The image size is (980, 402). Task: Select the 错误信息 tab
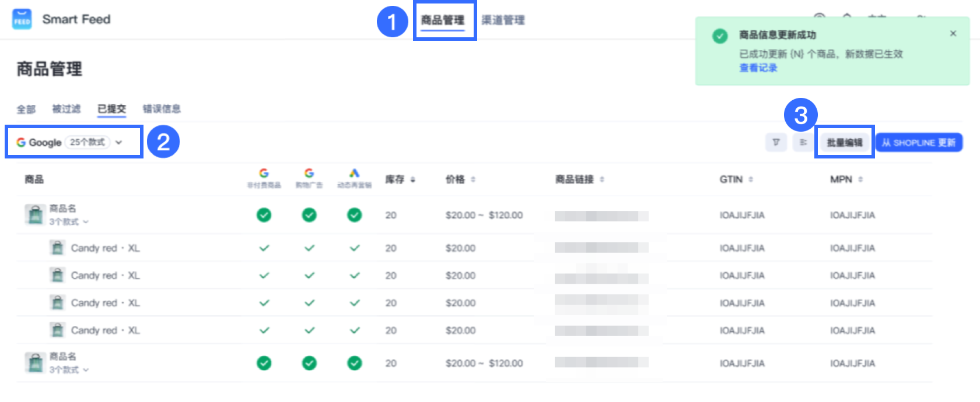(162, 109)
